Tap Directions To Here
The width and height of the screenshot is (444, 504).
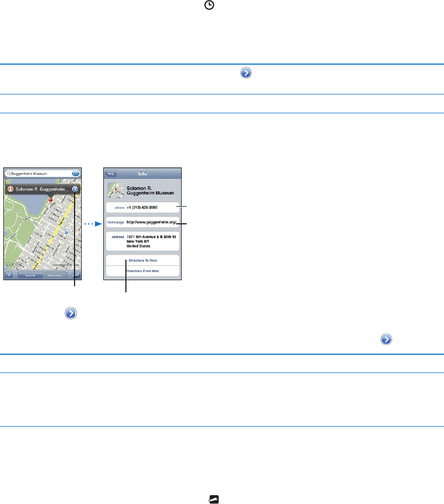(x=142, y=260)
